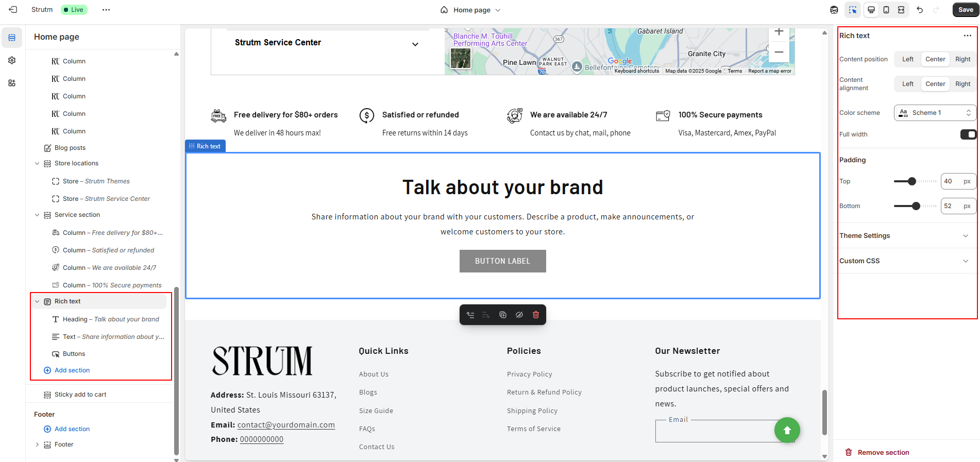The image size is (980, 462).
Task: Set Content position to Left
Action: [907, 59]
